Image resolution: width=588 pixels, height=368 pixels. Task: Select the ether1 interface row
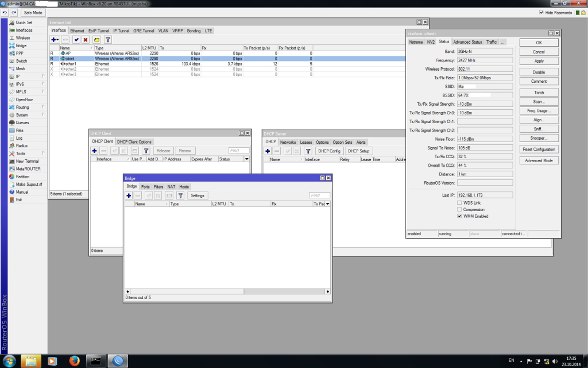pos(227,64)
